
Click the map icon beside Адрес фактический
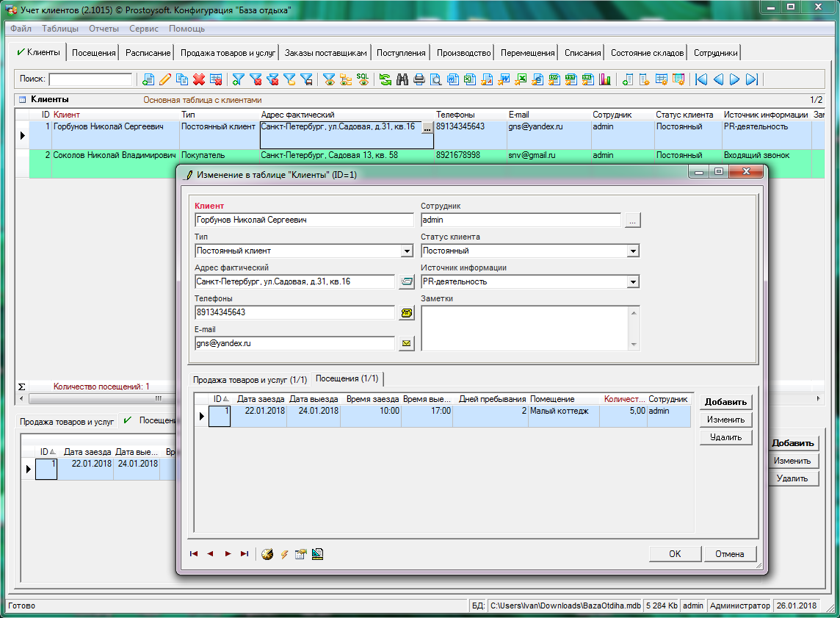pos(406,281)
